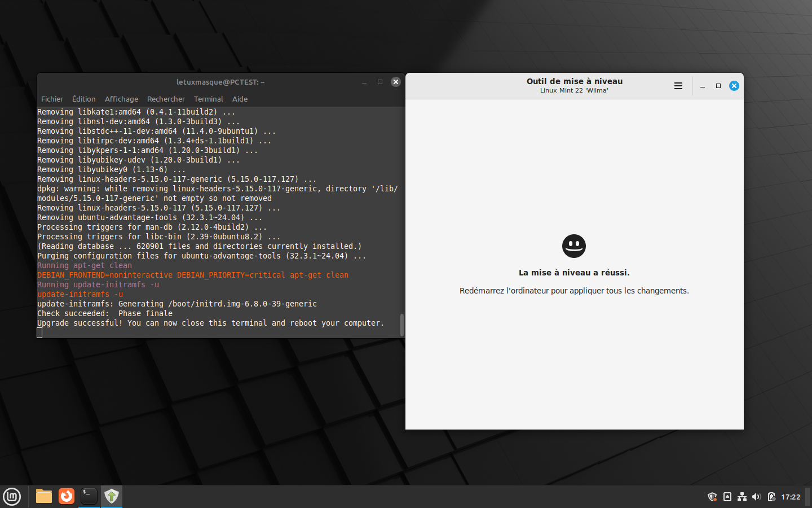The image size is (812, 508).
Task: Minimize the upgrade tool window
Action: (x=703, y=86)
